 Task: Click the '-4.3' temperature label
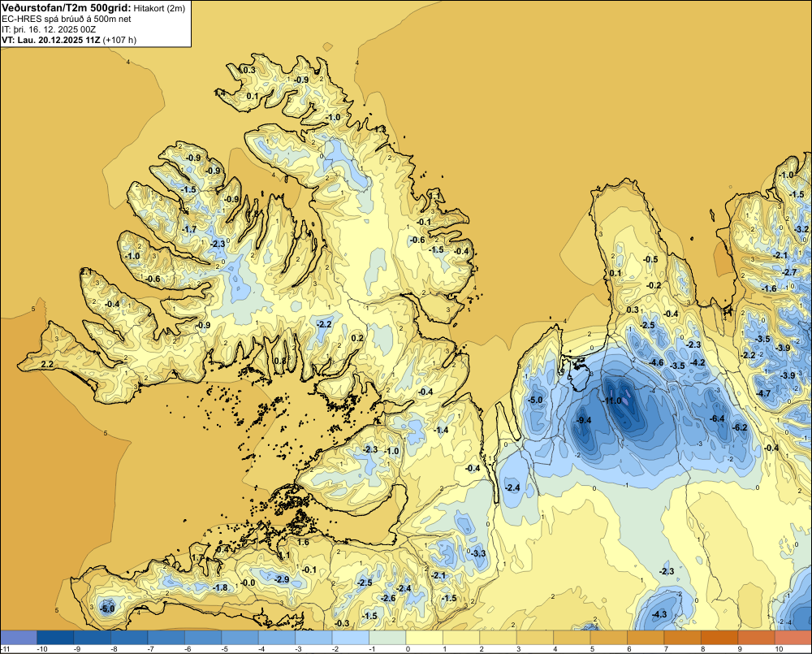click(x=659, y=615)
